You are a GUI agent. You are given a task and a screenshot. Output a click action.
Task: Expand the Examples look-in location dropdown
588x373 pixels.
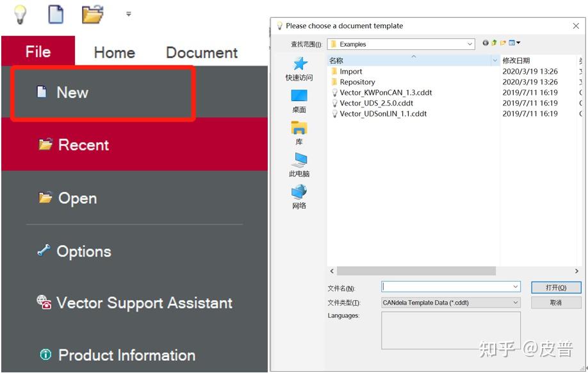pyautogui.click(x=470, y=44)
